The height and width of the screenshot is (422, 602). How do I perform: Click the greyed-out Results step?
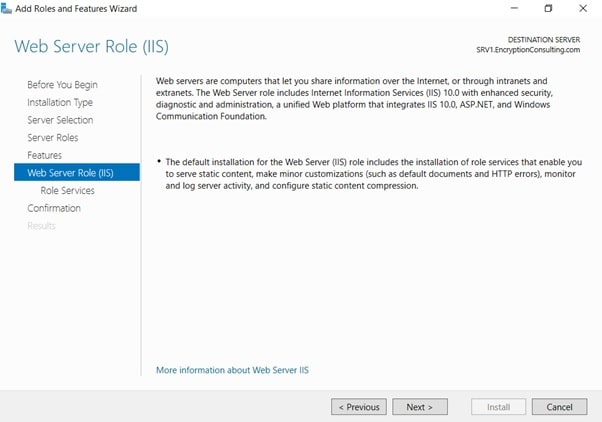click(41, 226)
